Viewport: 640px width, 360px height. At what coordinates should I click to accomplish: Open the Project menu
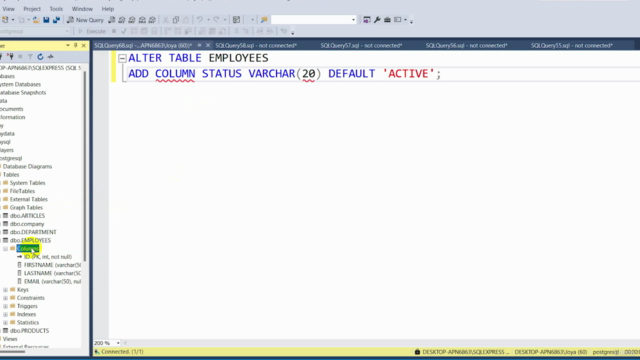(x=32, y=9)
